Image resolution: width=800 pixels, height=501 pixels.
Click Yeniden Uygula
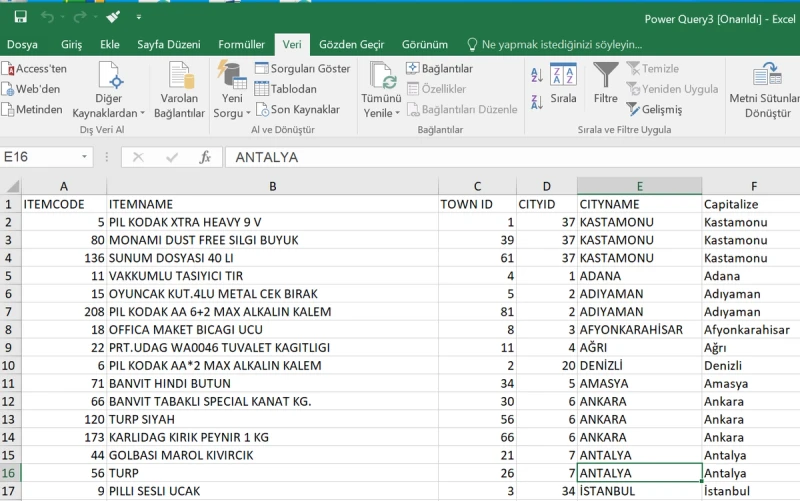[x=672, y=89]
